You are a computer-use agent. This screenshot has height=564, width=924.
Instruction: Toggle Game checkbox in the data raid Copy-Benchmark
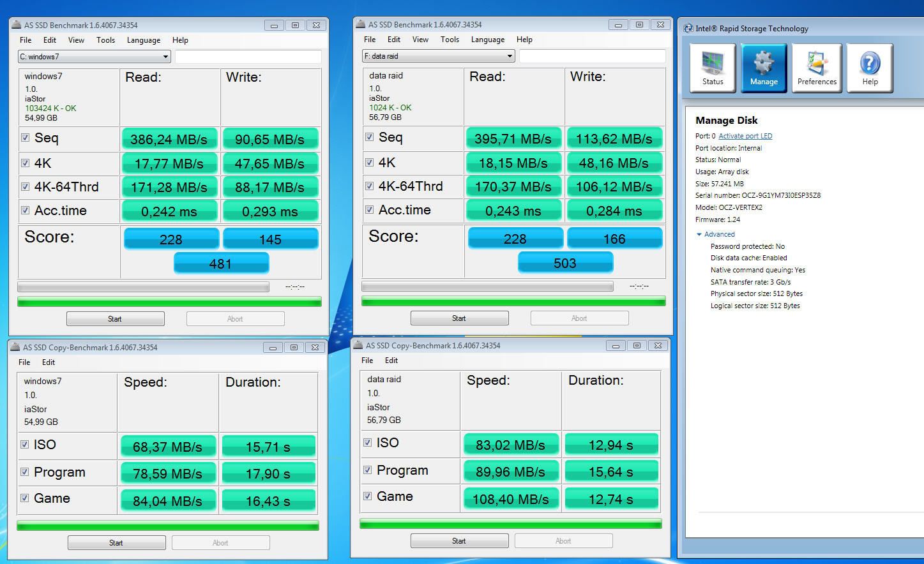point(367,496)
